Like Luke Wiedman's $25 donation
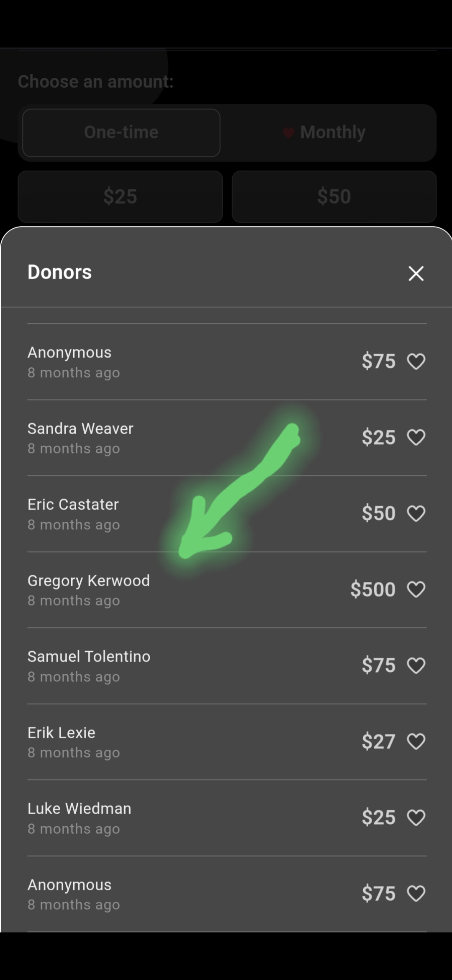Viewport: 452px width, 980px height. click(416, 818)
